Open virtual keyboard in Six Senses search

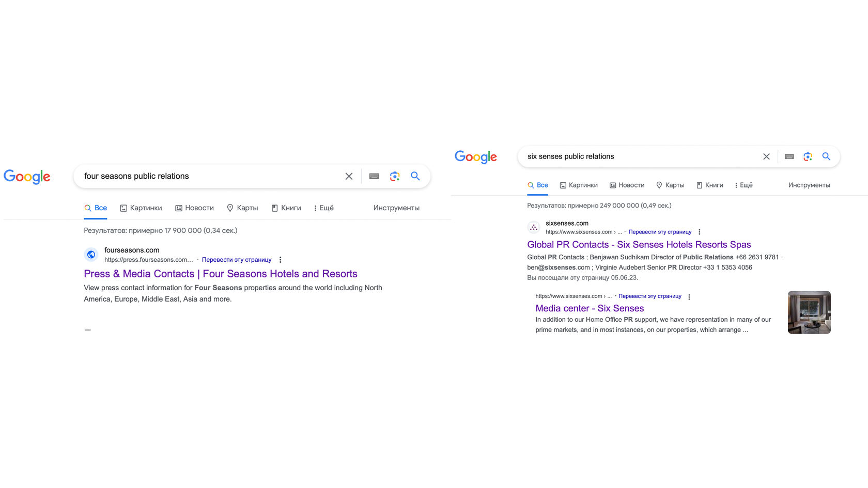point(789,156)
